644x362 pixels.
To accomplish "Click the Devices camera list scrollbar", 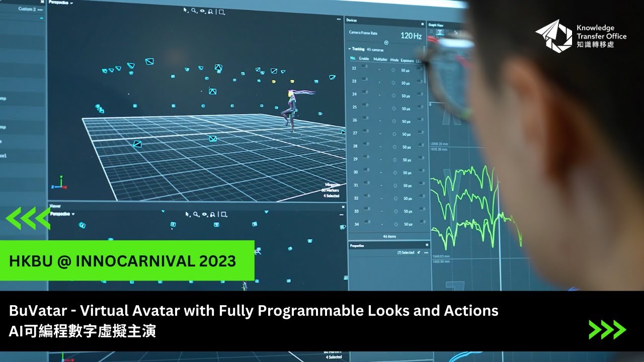I will click(x=426, y=65).
